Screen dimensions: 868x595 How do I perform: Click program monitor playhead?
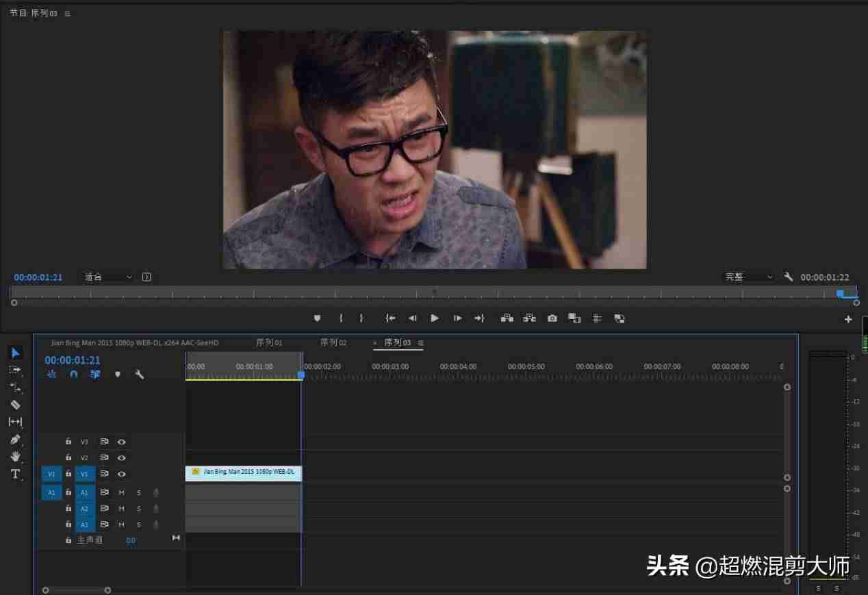pyautogui.click(x=841, y=293)
